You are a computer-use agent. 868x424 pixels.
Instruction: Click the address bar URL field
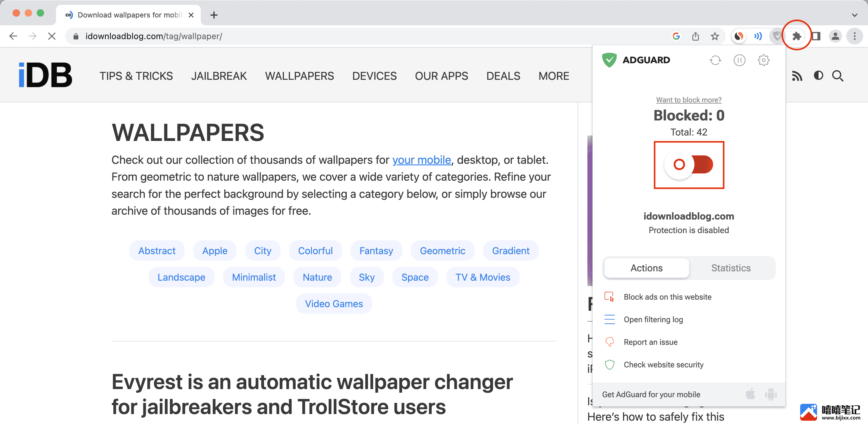(371, 36)
